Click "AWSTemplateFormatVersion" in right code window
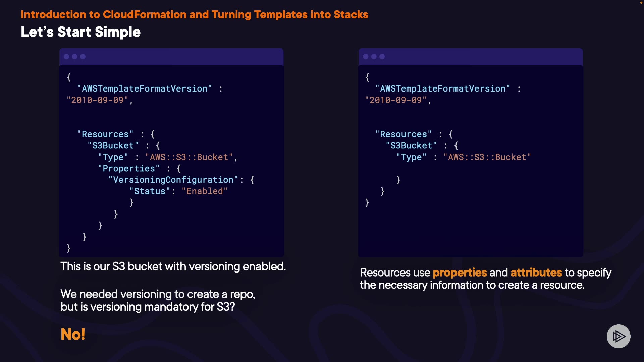 (442, 89)
